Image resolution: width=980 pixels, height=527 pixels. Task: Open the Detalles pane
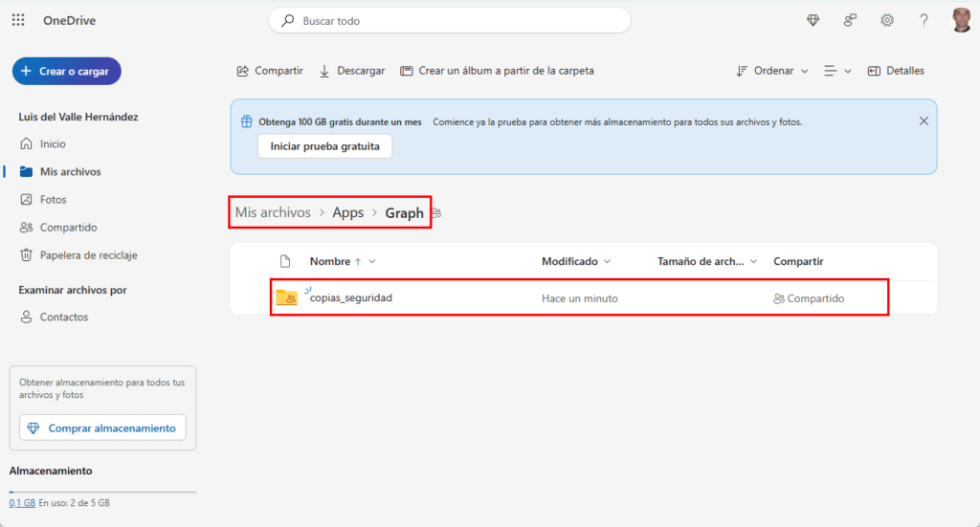tap(896, 71)
